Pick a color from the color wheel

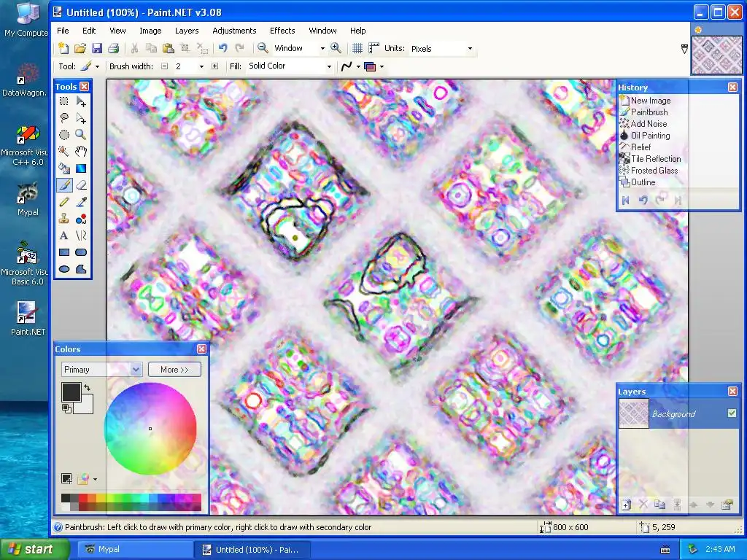click(x=150, y=429)
